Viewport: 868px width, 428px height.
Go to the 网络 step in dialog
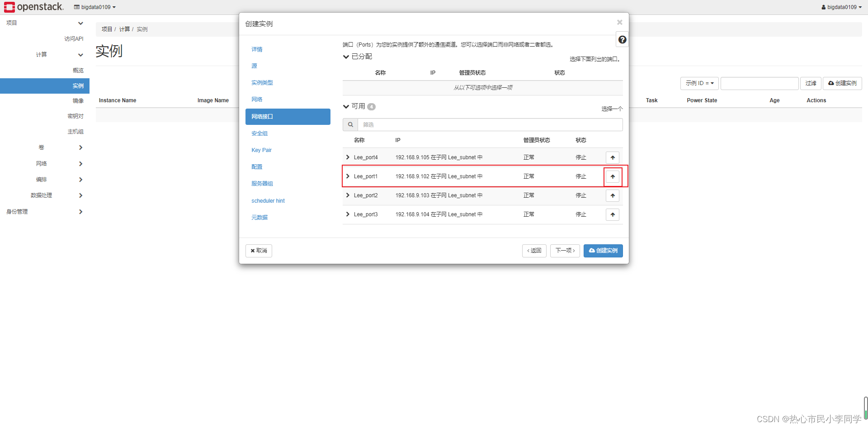coord(257,100)
